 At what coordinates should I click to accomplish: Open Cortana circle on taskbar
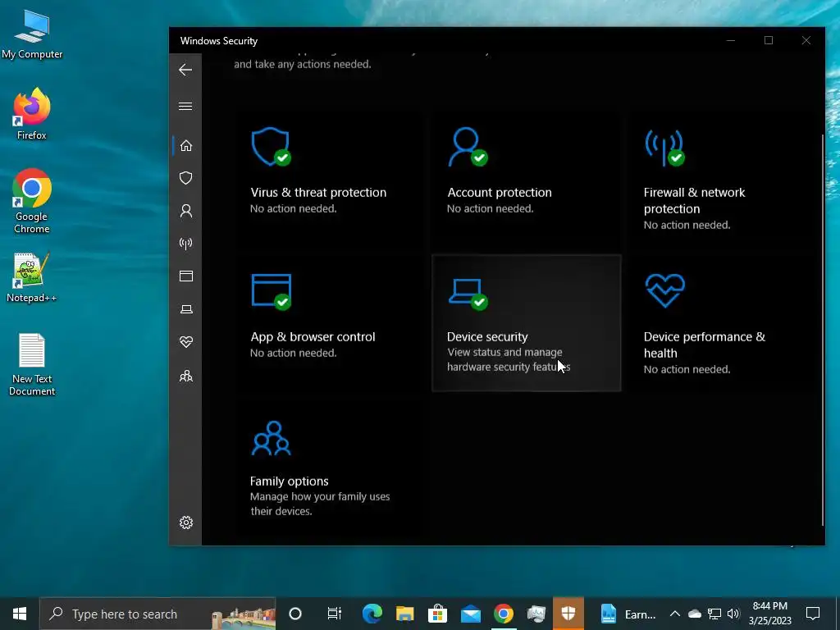coord(295,614)
